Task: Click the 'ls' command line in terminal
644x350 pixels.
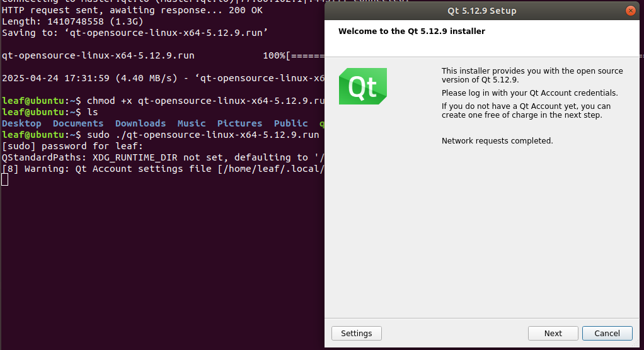Action: click(x=50, y=111)
